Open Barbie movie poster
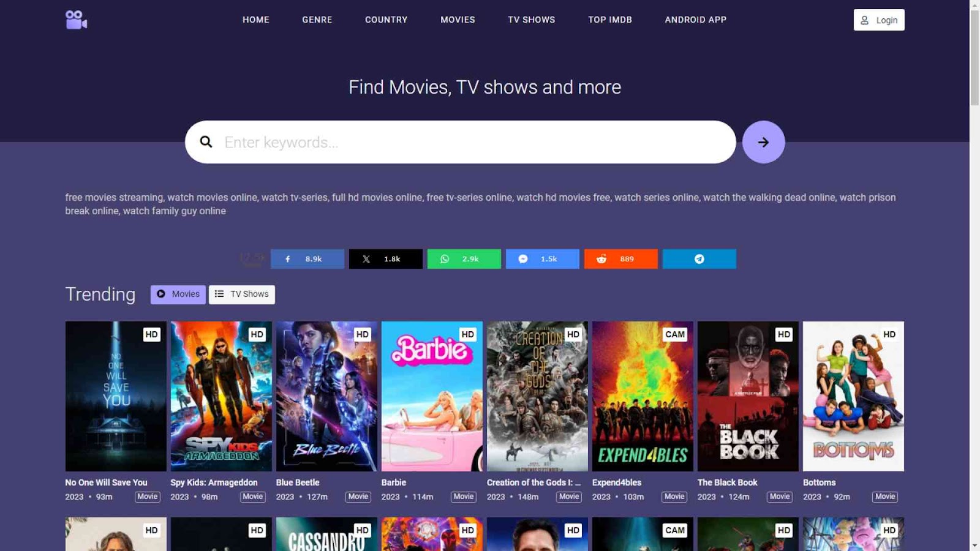 tap(432, 397)
